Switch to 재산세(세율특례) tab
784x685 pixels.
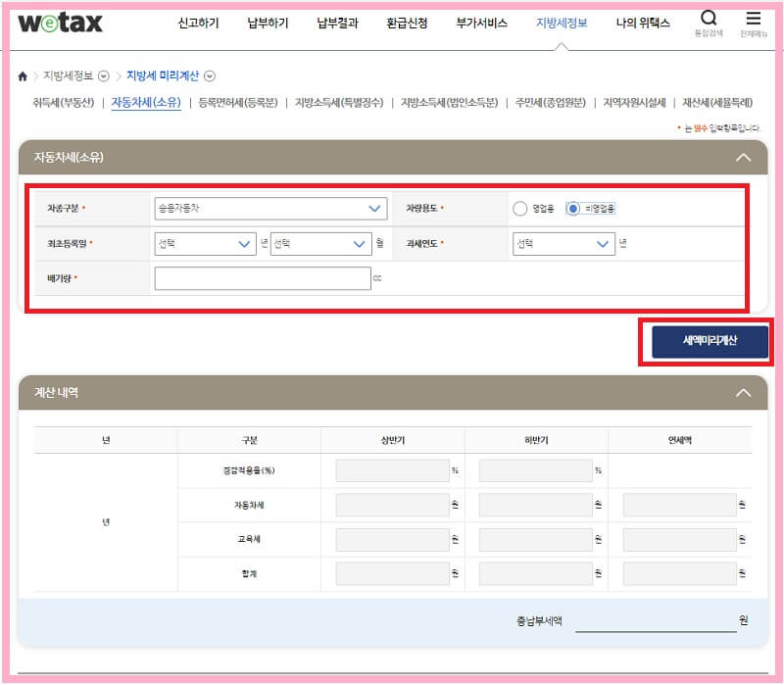pos(717,103)
